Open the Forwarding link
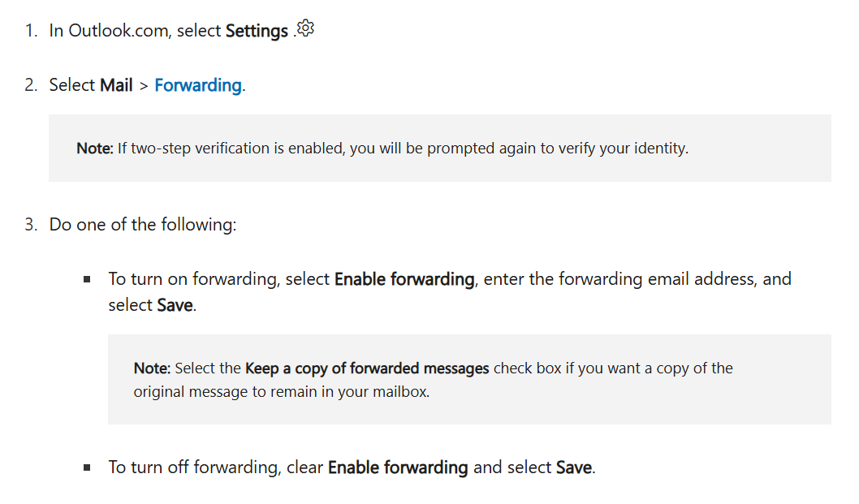The width and height of the screenshot is (859, 504). [198, 85]
